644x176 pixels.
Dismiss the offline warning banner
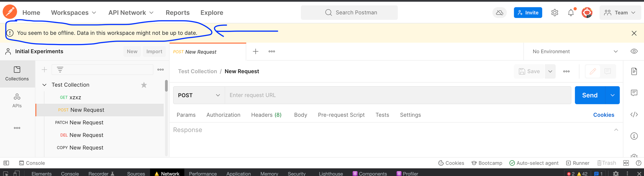point(634,33)
